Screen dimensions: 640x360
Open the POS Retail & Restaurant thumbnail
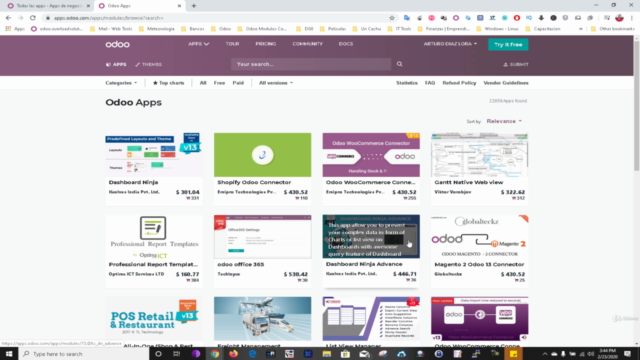pyautogui.click(x=154, y=318)
